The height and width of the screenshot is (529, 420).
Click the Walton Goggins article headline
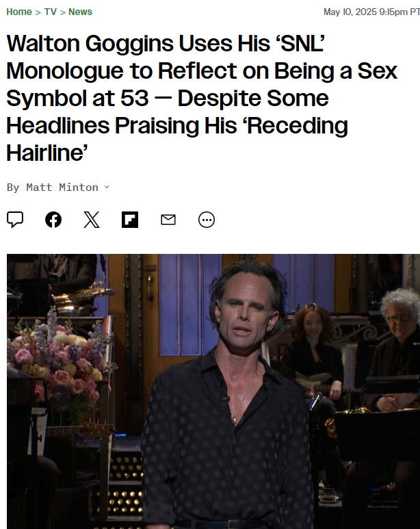(x=202, y=98)
